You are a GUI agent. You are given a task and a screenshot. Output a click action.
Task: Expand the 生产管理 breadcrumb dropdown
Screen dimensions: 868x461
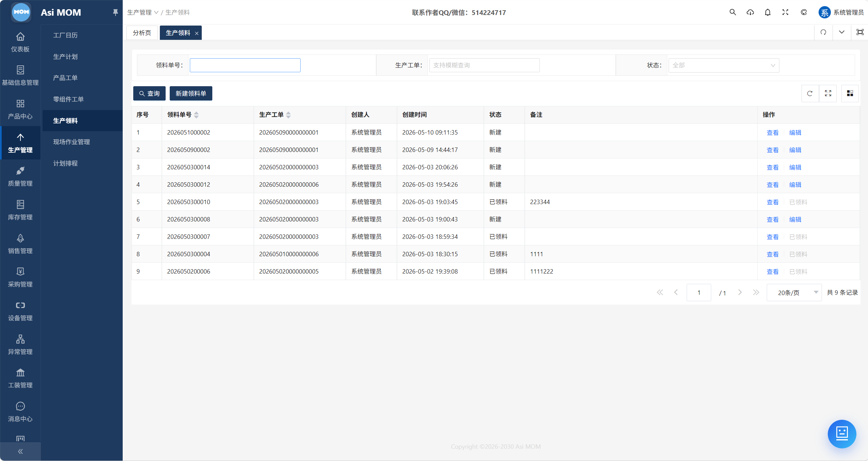[x=143, y=12]
